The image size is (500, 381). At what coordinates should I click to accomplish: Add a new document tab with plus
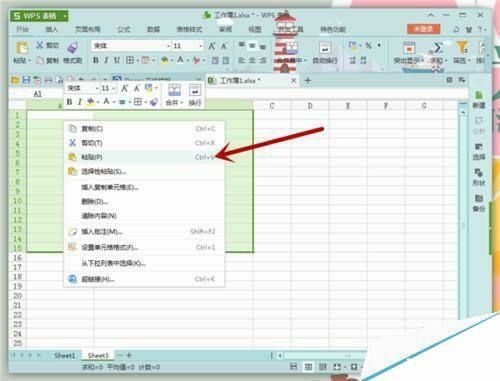[x=308, y=80]
